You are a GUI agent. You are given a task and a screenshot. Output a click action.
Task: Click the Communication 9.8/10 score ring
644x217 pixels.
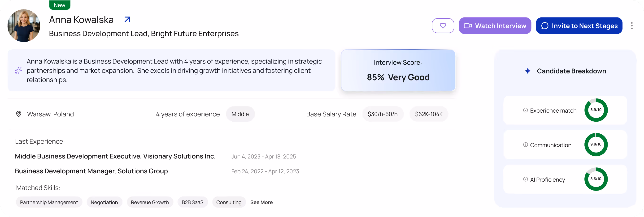596,145
